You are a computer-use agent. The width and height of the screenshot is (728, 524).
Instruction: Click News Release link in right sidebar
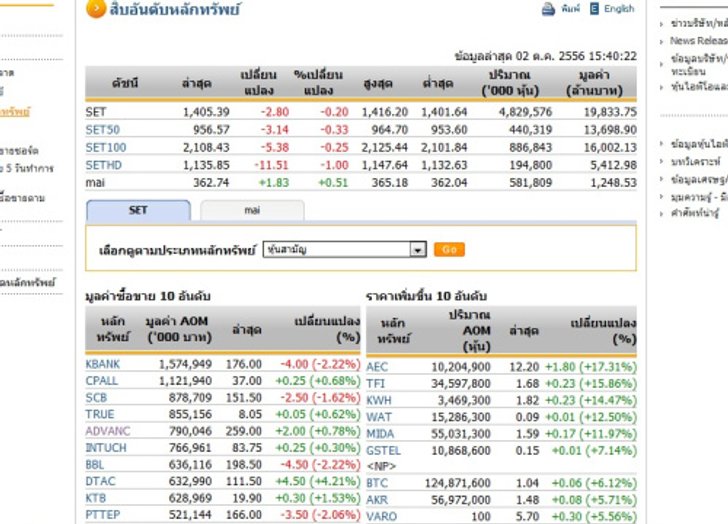699,41
